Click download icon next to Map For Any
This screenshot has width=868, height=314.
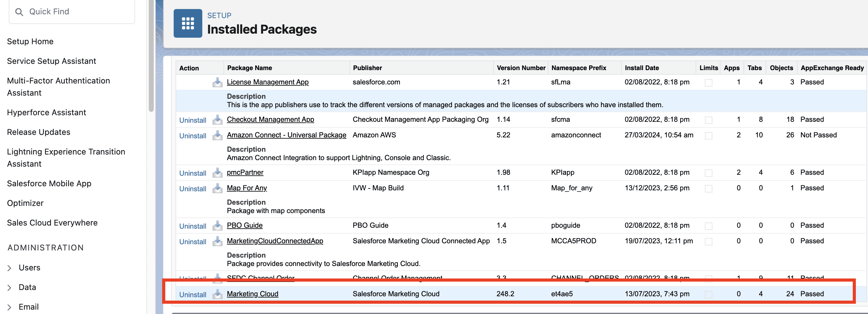click(217, 188)
